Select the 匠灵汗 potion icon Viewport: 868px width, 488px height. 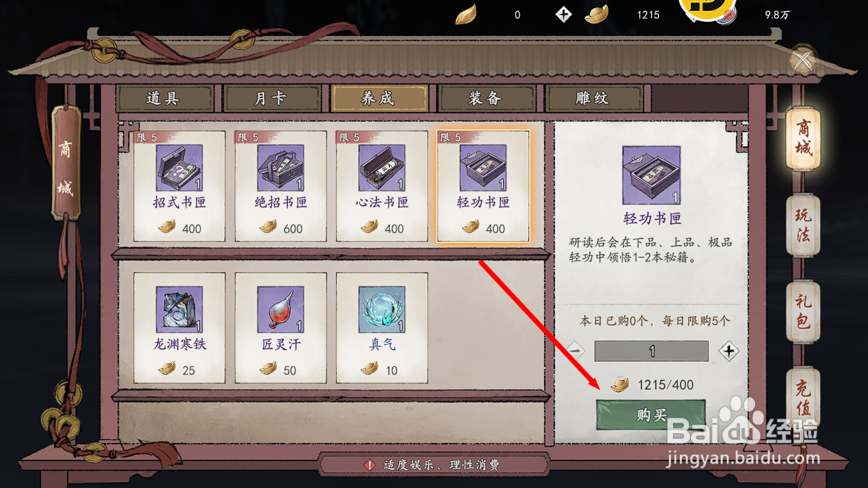point(281,310)
